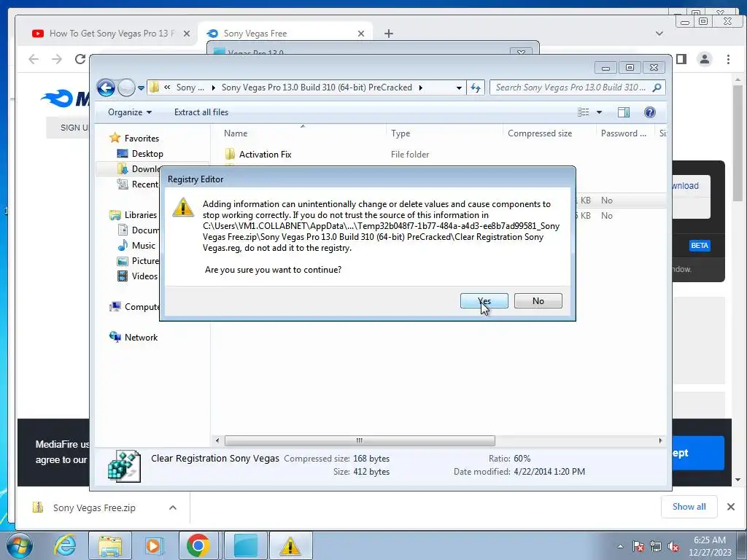Screen dimensions: 747x560
Task: Sort by Type column
Action: 400,134
